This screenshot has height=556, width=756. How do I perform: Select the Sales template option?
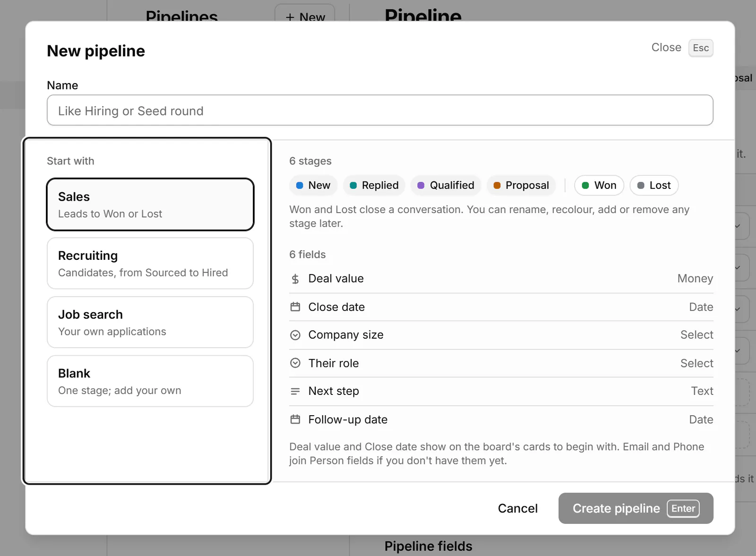point(150,205)
